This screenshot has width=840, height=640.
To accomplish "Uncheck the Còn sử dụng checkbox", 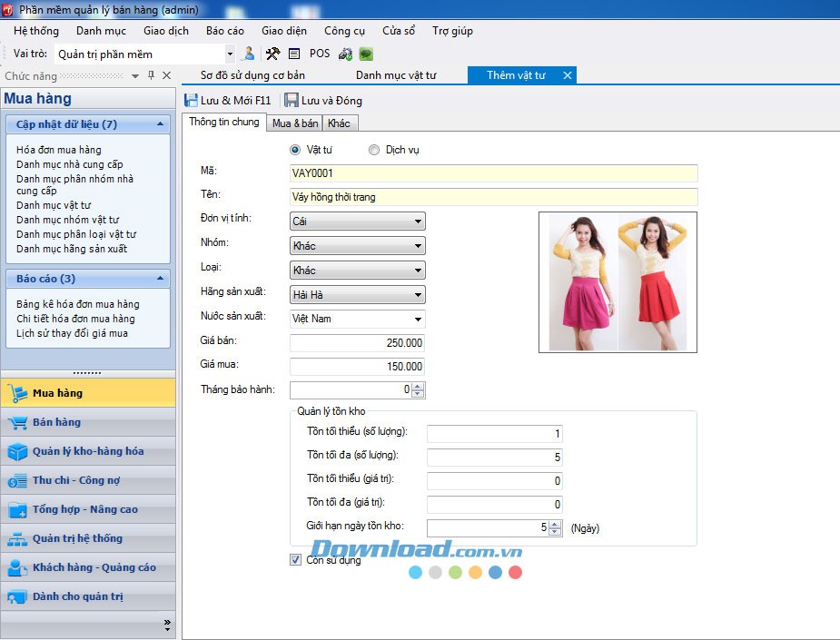I will pyautogui.click(x=295, y=560).
